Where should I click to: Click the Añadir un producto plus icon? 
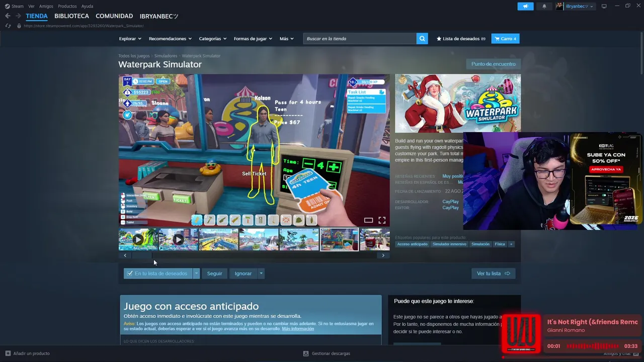8,353
